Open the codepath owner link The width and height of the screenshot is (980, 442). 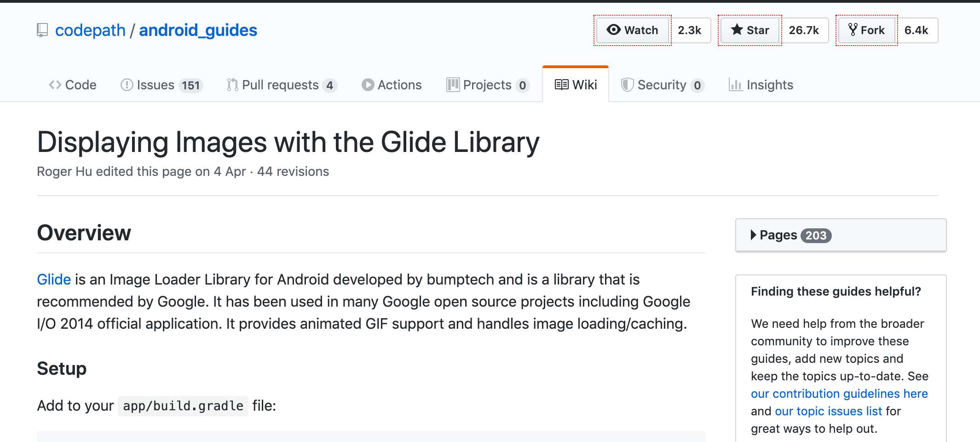90,30
